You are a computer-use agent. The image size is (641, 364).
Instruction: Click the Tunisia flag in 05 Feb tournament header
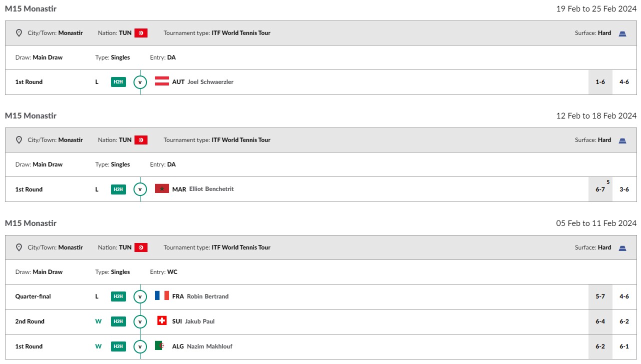pyautogui.click(x=141, y=247)
